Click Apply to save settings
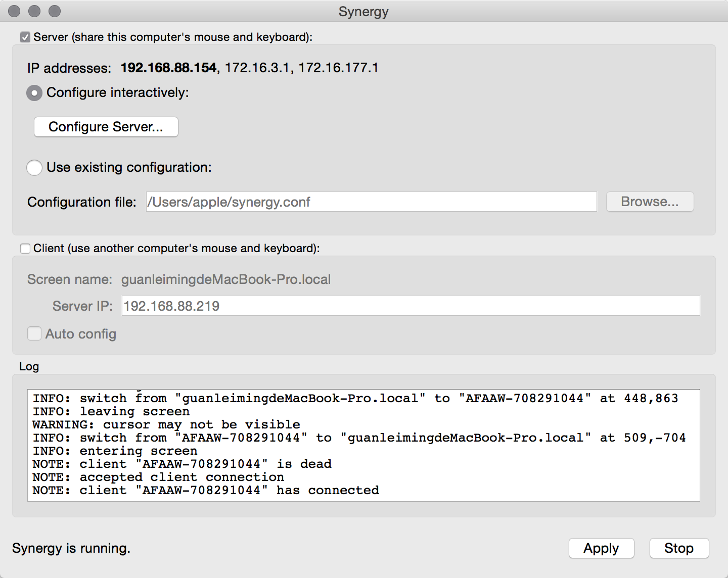This screenshot has height=578, width=728. (601, 548)
